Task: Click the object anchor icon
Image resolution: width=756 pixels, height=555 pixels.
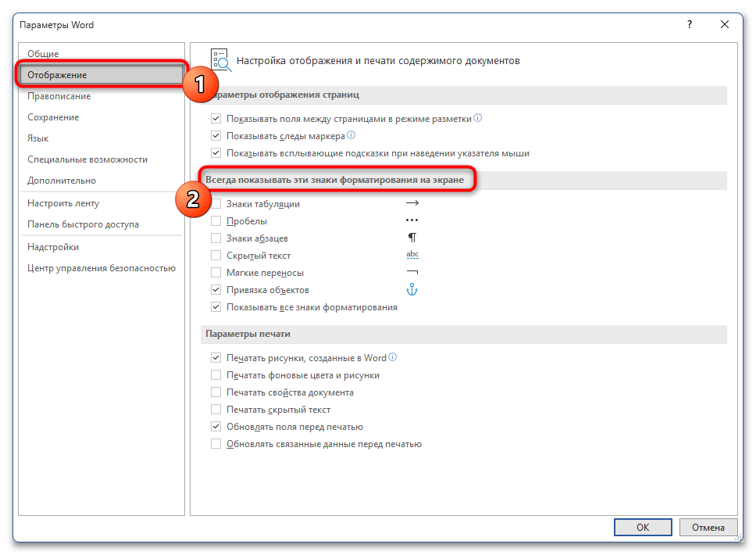Action: tap(412, 289)
